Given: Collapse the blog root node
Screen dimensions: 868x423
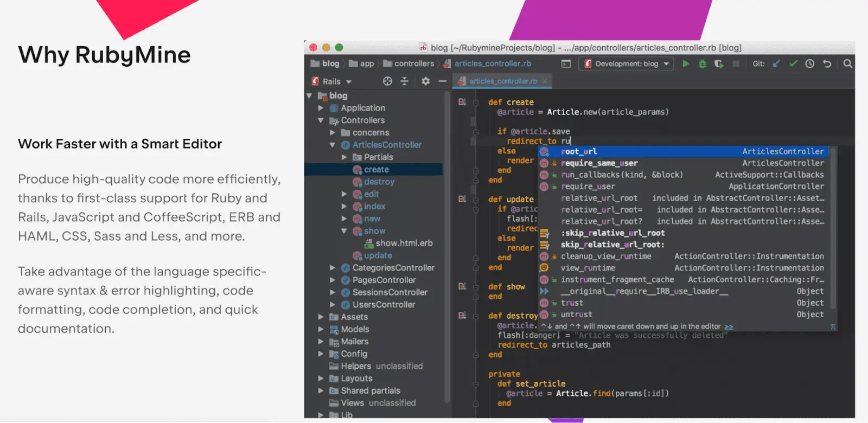Looking at the screenshot, I should (x=309, y=96).
